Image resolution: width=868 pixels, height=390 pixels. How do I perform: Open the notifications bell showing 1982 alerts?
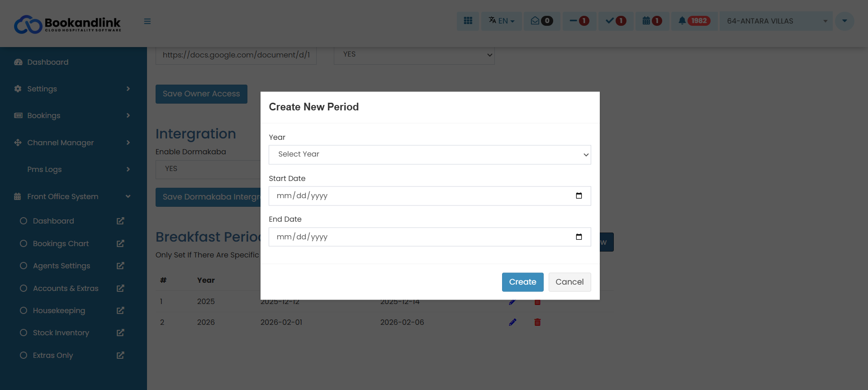[694, 21]
